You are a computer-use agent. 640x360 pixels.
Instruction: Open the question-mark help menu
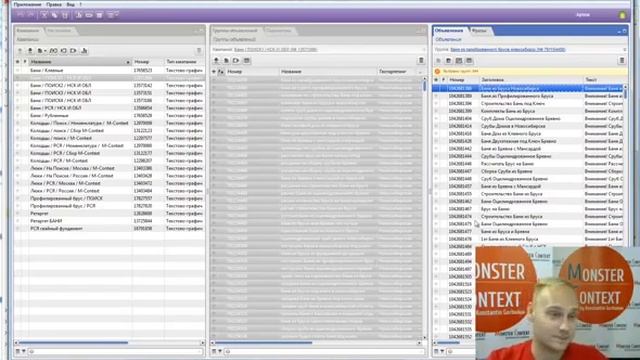tap(80, 4)
